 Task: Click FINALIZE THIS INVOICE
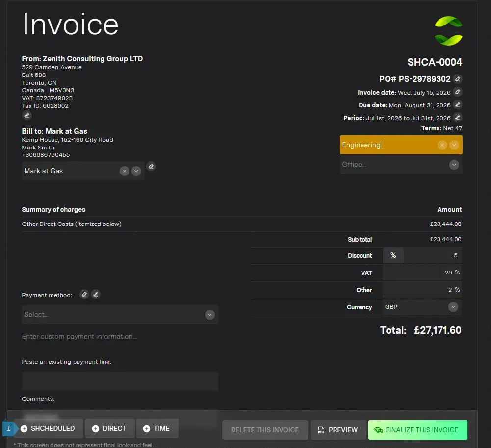pyautogui.click(x=418, y=430)
